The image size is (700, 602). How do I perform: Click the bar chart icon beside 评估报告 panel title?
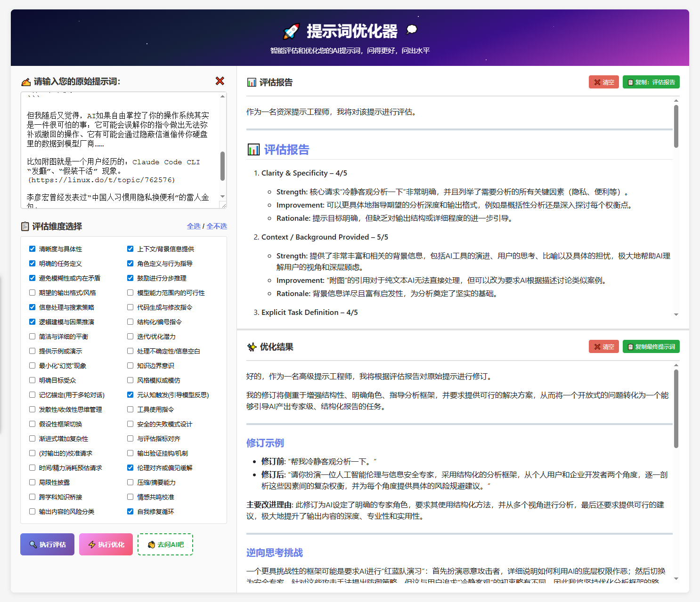click(252, 82)
